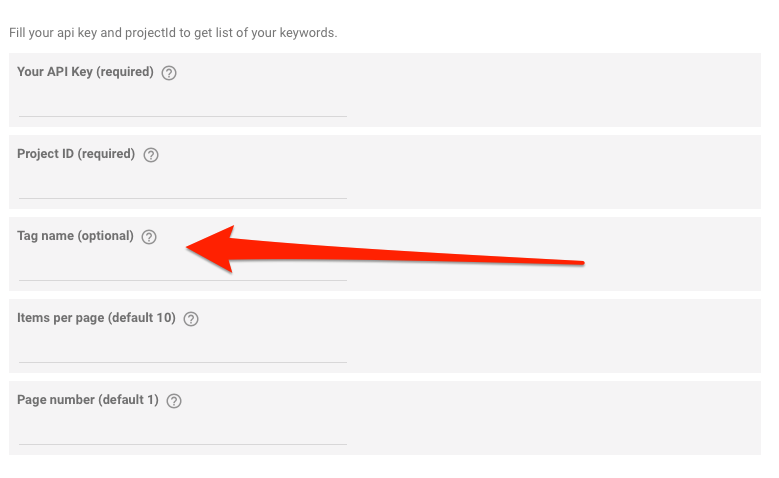Select the 'Tag name (optional)' label
This screenshot has width=779, height=478.
(76, 236)
